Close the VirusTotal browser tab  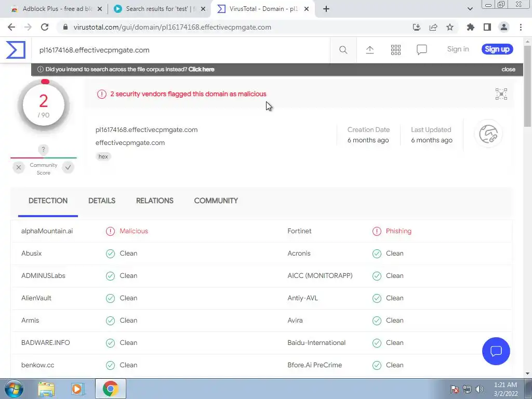[306, 9]
